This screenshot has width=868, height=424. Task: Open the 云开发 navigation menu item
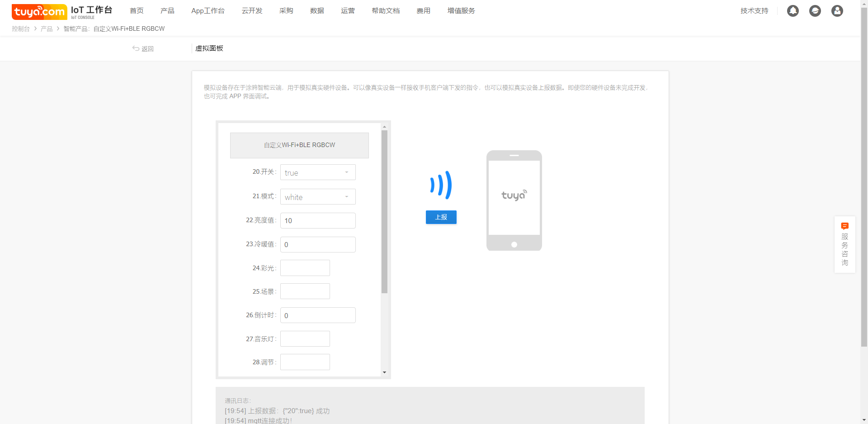252,11
